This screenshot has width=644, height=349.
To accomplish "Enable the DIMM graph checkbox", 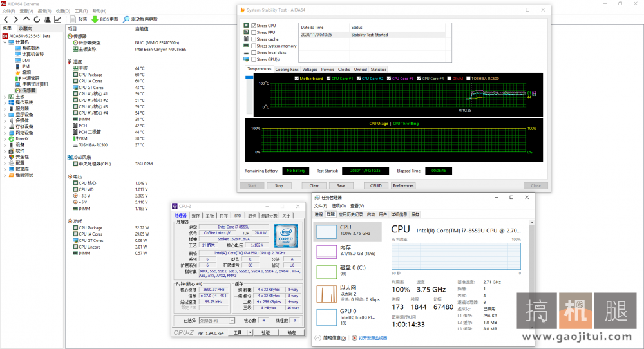I will pos(450,79).
